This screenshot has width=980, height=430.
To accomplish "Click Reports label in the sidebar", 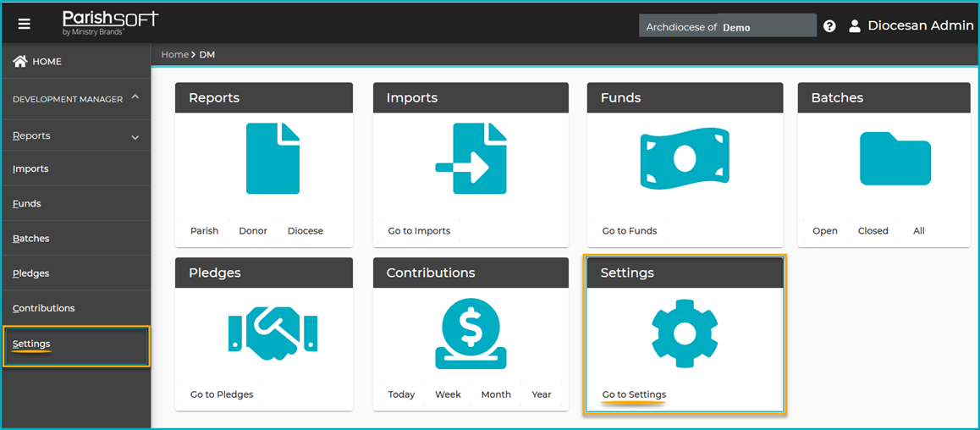I will (x=31, y=135).
